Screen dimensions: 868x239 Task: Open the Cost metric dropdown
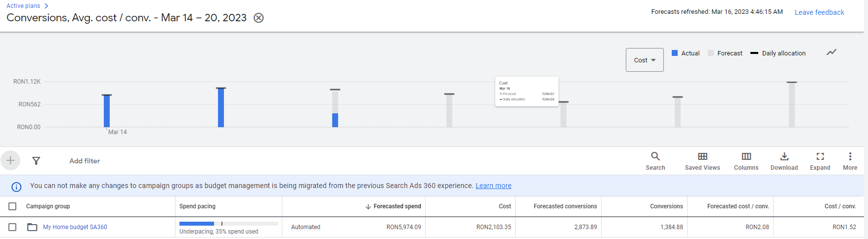pos(645,60)
